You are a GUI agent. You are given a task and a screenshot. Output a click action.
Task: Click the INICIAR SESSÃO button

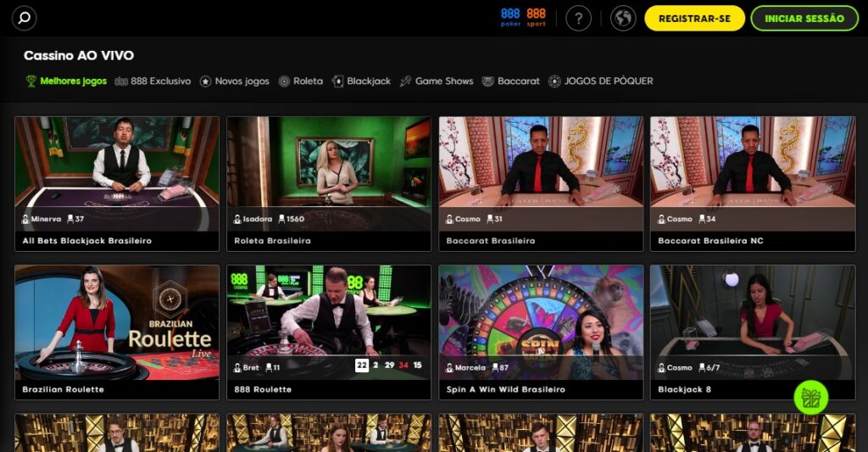coord(804,19)
